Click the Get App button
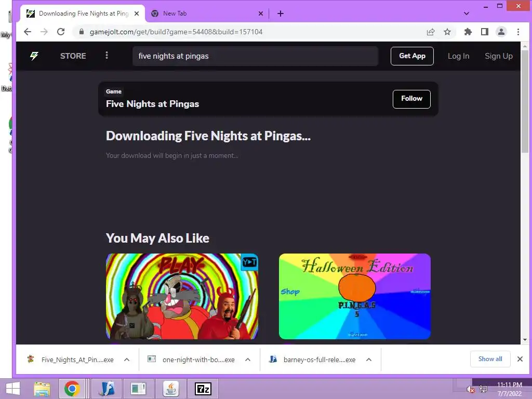The width and height of the screenshot is (532, 399). [412, 56]
